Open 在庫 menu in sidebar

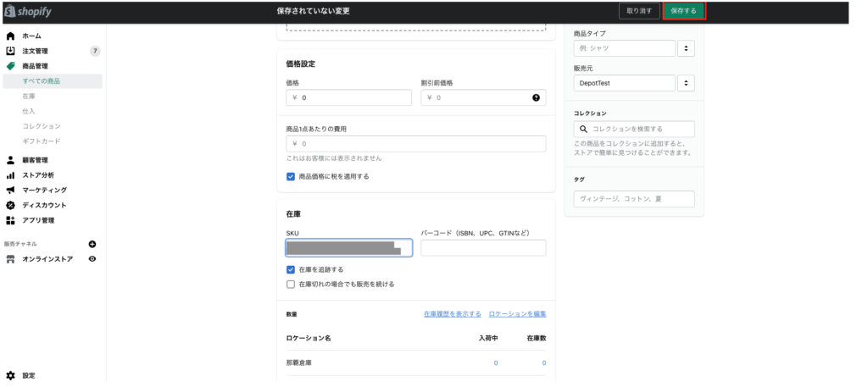(29, 97)
